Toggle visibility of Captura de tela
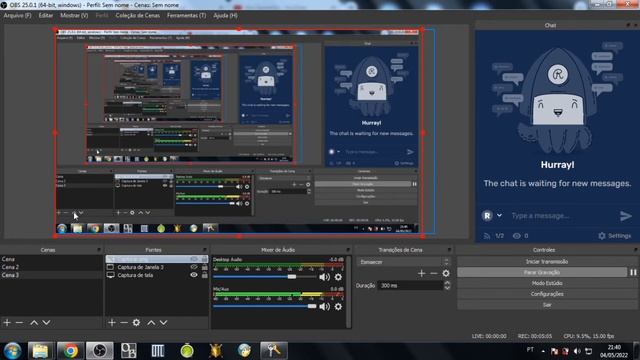Screen dimensions: 640x360 pos(194,275)
